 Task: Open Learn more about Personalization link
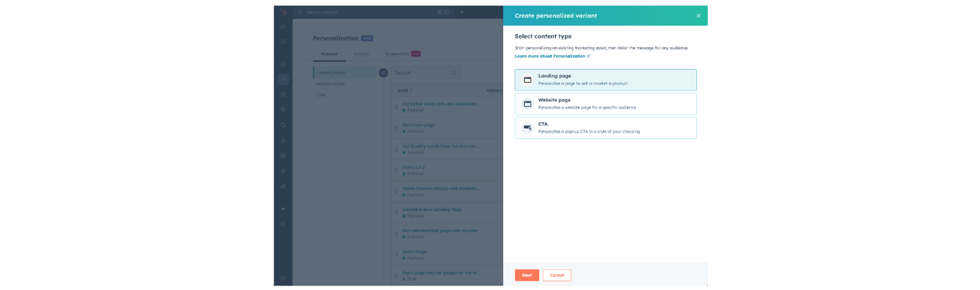[x=550, y=56]
